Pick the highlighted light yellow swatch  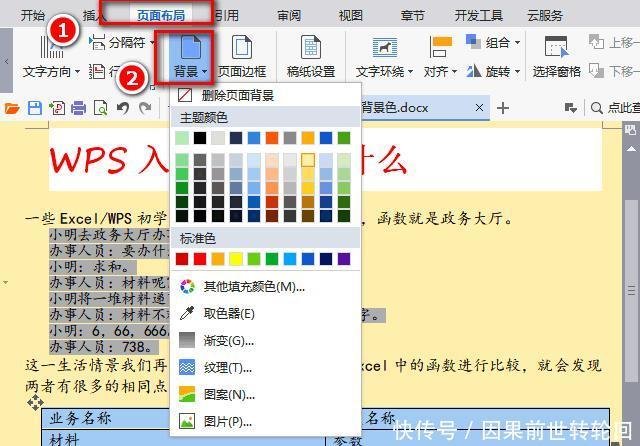[x=308, y=160]
